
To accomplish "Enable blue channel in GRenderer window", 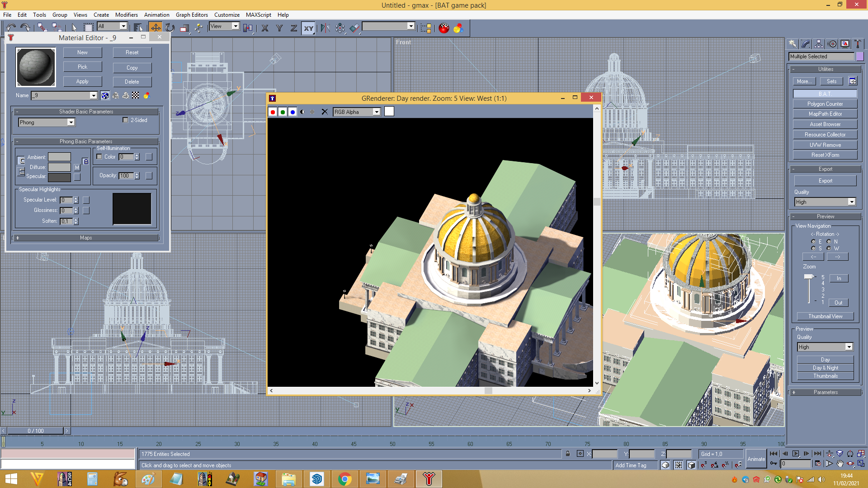I will [292, 112].
